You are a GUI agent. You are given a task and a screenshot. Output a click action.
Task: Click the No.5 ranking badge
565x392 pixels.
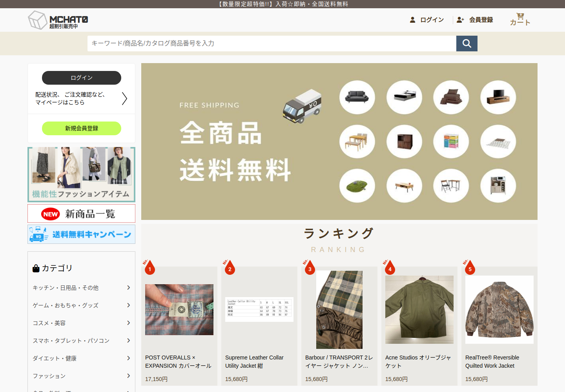(470, 267)
